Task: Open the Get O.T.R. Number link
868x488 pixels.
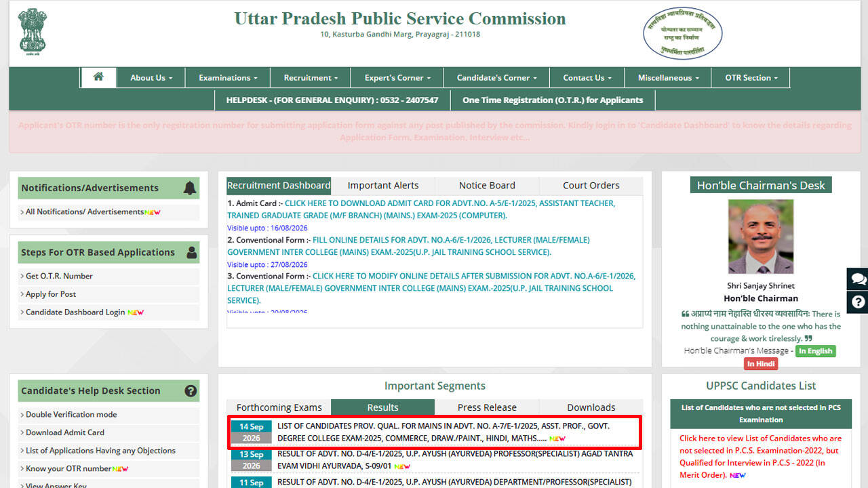Action: [x=59, y=276]
